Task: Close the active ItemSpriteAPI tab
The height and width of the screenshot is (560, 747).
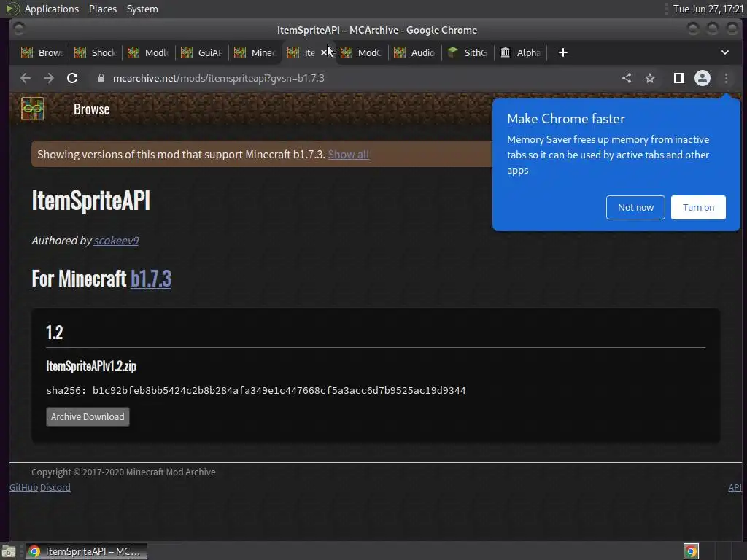Action: (324, 52)
